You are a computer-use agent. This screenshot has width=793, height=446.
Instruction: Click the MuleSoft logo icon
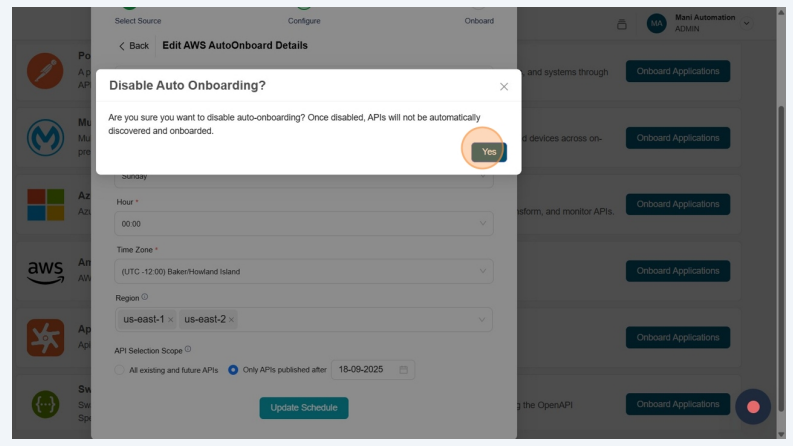point(45,137)
